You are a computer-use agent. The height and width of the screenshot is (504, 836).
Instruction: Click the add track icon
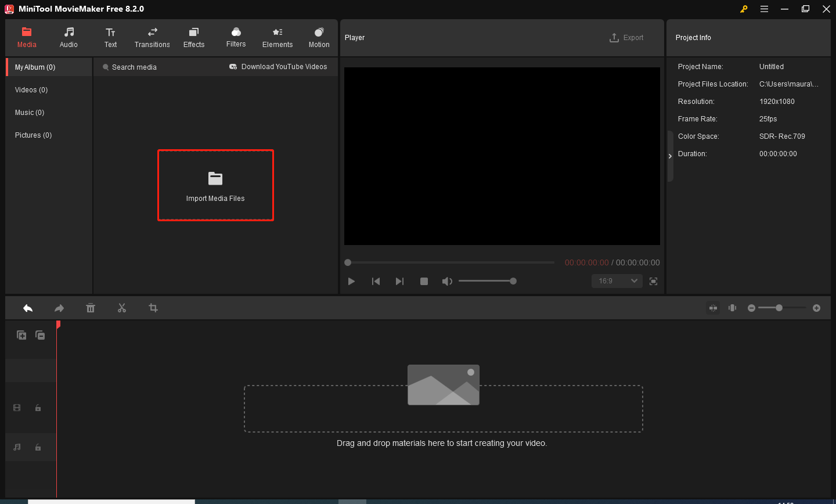click(21, 335)
